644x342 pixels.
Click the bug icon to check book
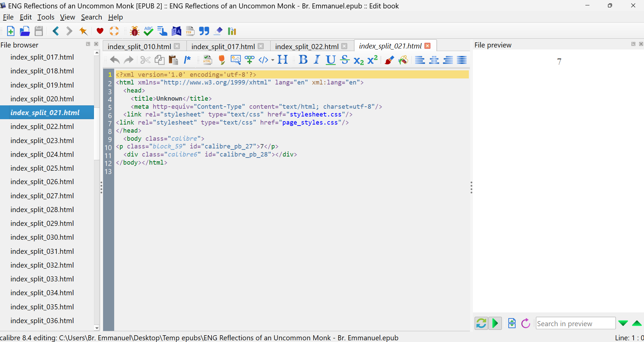pos(135,31)
